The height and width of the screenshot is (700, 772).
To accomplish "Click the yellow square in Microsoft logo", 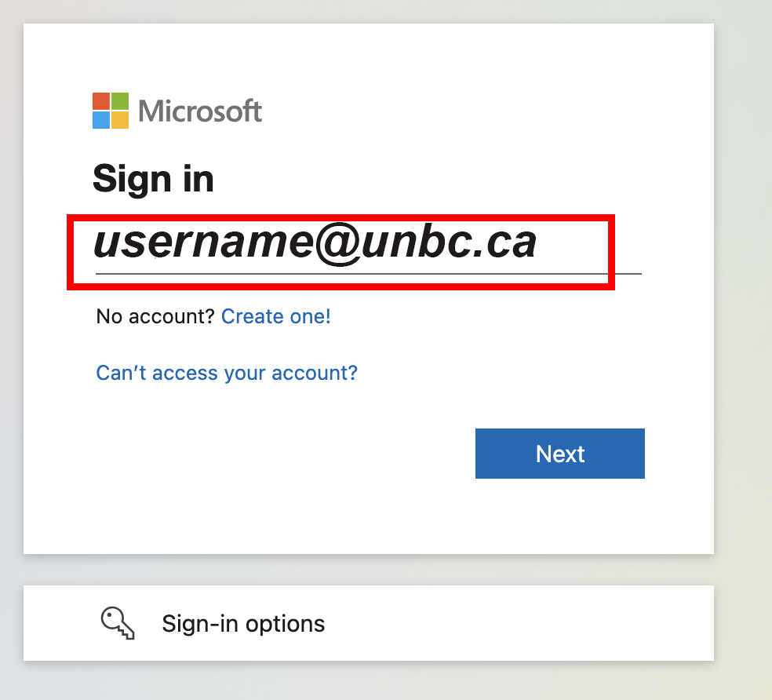I will [120, 120].
